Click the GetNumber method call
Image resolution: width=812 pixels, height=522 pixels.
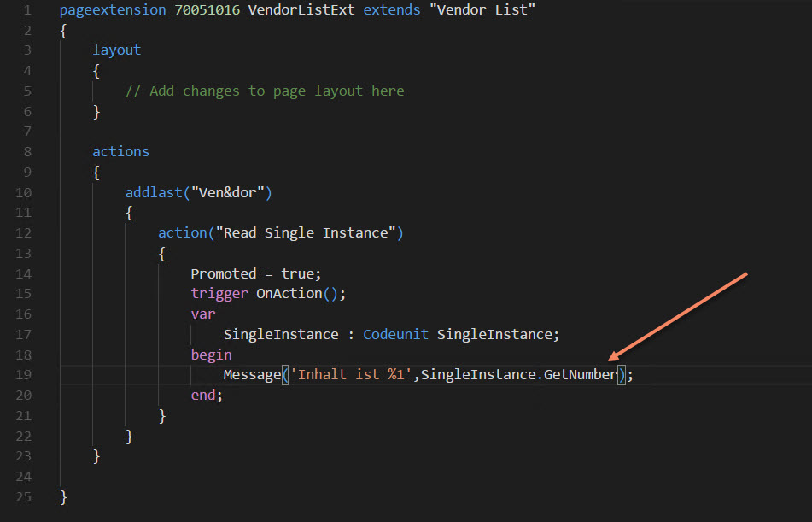[581, 374]
